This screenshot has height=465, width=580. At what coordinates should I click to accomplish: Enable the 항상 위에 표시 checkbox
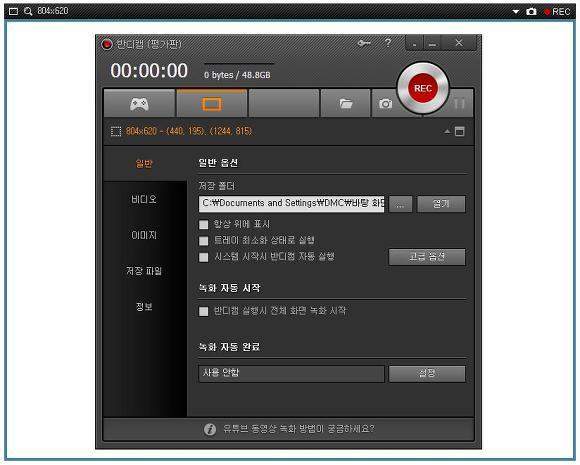[x=203, y=225]
